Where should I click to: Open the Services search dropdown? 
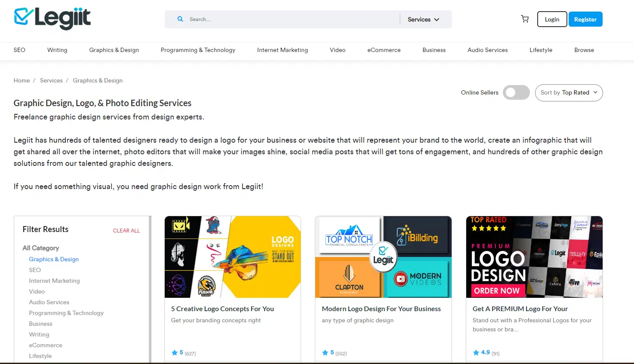pos(423,19)
